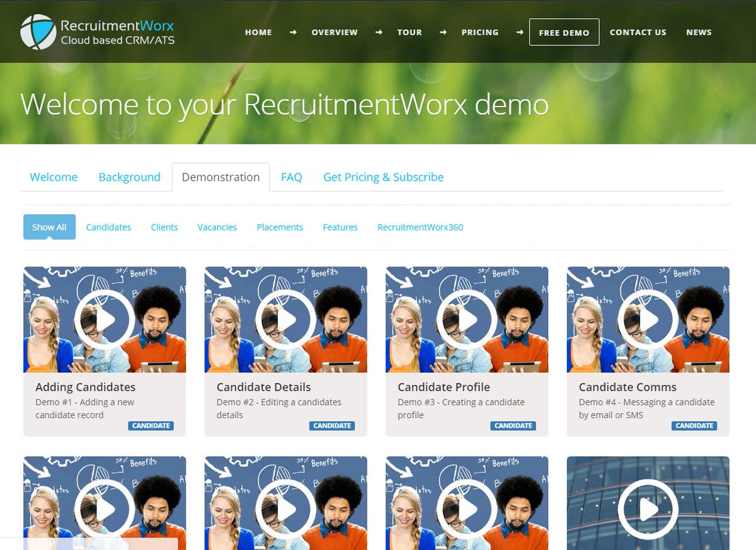Switch to the Background tab
This screenshot has width=756, height=550.
(130, 177)
